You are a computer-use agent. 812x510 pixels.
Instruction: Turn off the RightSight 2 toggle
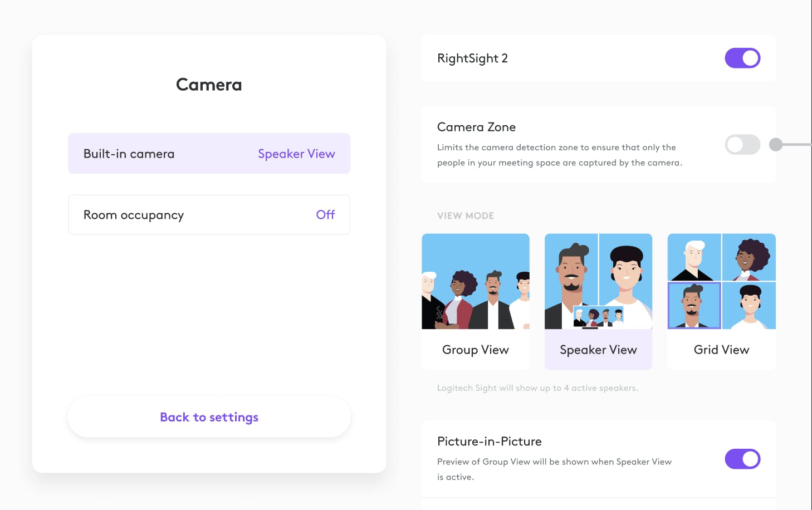coord(742,58)
